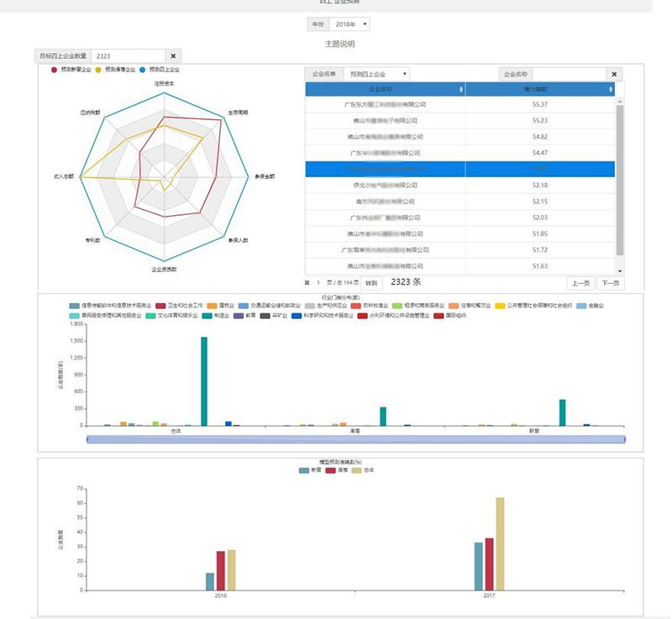Viewport: 672px width, 619px height.
Task: Clear the 目标四上企业数量 field with X
Action: pyautogui.click(x=173, y=56)
